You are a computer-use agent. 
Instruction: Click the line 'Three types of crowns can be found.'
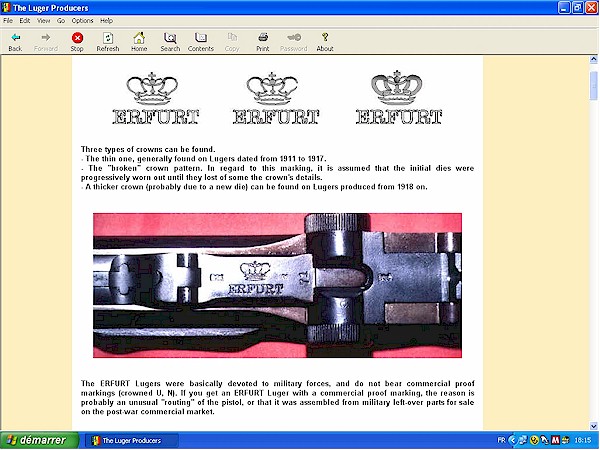coord(148,149)
